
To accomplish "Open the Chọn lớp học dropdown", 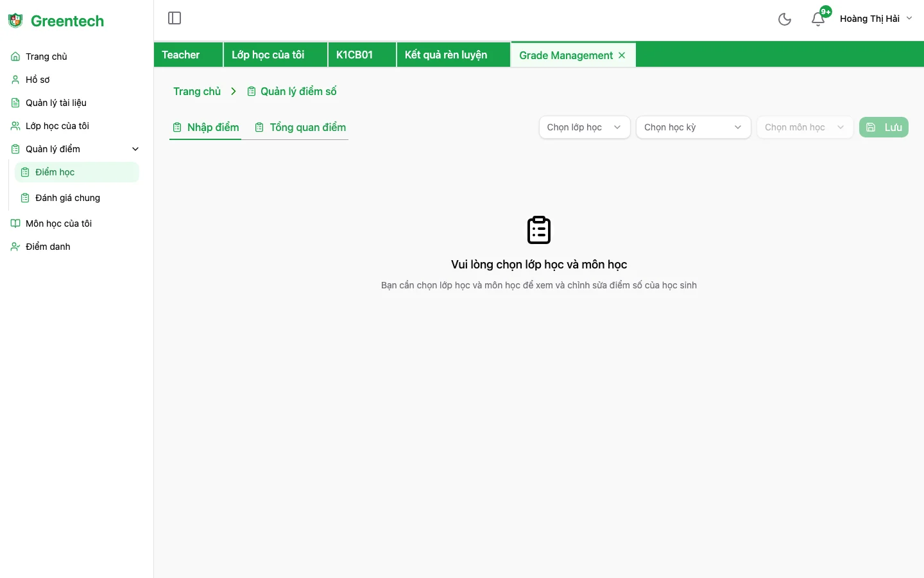I will (x=584, y=127).
